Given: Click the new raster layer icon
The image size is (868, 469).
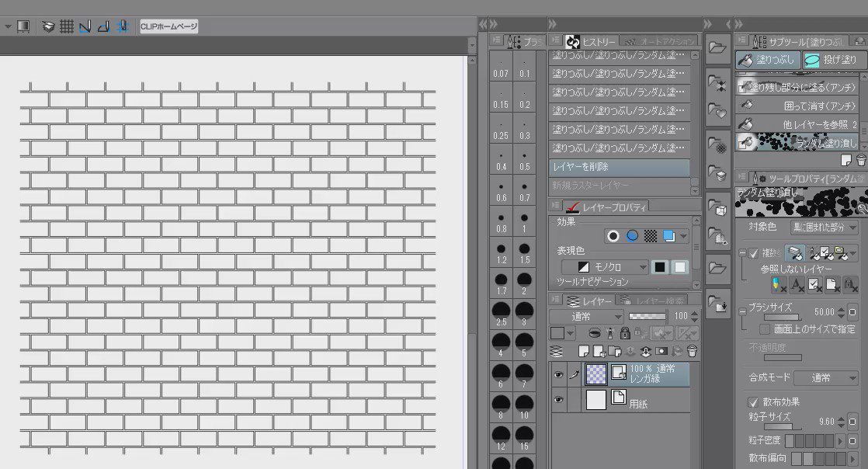Looking at the screenshot, I should tap(584, 351).
